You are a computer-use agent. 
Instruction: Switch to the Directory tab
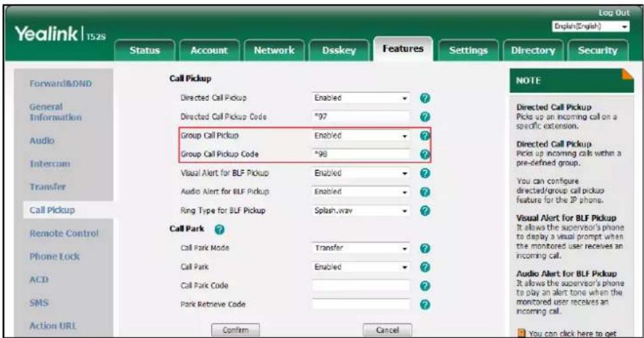533,50
